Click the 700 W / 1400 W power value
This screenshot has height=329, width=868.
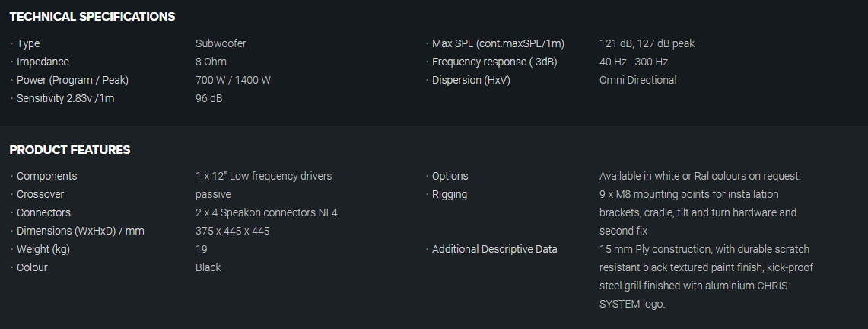click(x=233, y=80)
